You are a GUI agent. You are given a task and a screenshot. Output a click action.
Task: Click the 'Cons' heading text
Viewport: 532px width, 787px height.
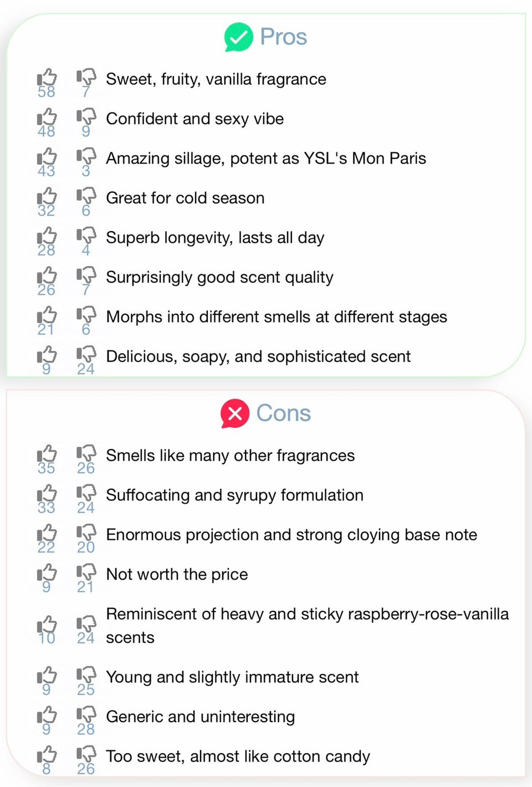coord(283,413)
